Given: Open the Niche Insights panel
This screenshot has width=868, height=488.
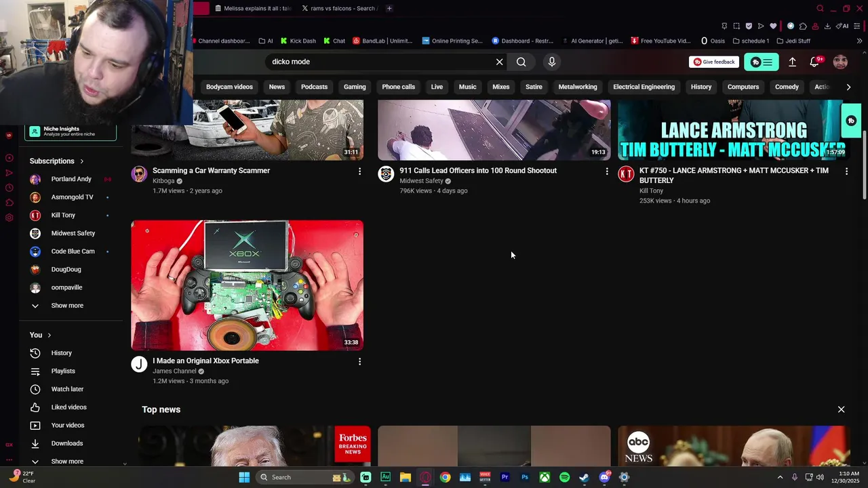Looking at the screenshot, I should [71, 131].
